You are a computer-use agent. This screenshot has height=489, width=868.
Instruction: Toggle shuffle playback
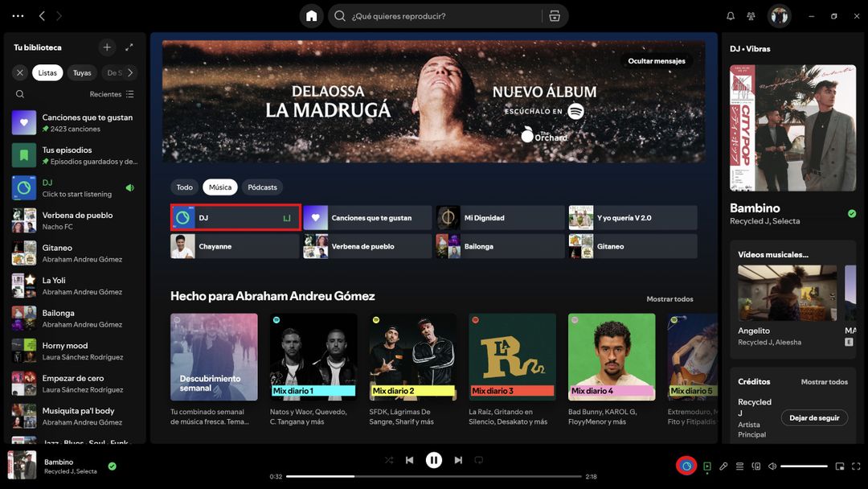pyautogui.click(x=387, y=460)
